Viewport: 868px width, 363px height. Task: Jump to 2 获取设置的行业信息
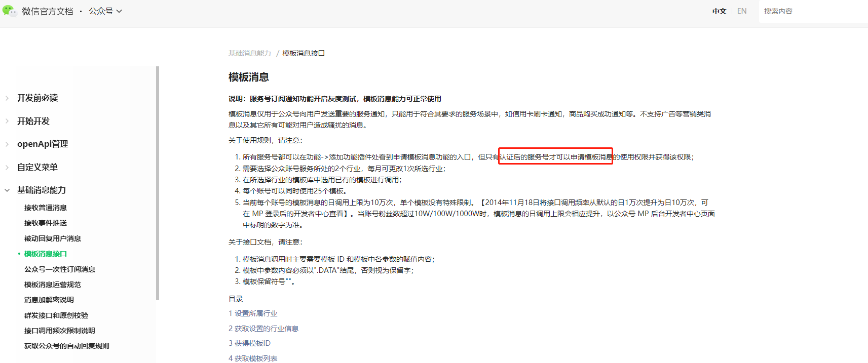click(x=263, y=329)
